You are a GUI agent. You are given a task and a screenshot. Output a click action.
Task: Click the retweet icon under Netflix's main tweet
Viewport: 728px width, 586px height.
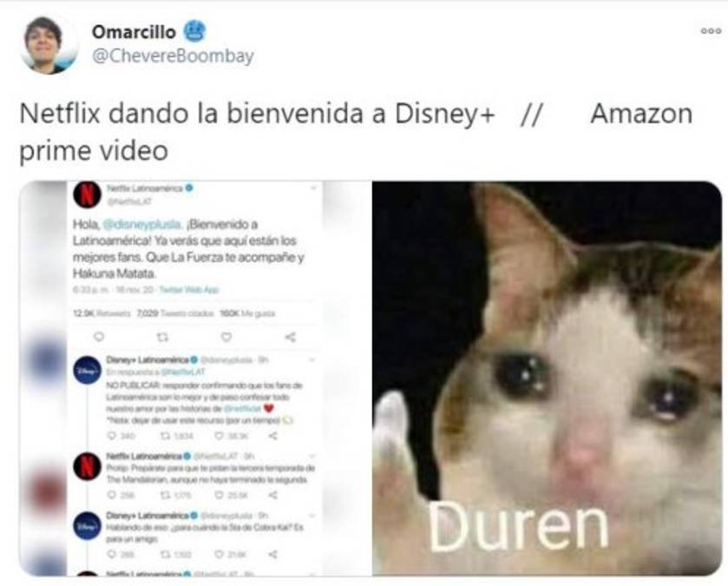[x=162, y=337]
